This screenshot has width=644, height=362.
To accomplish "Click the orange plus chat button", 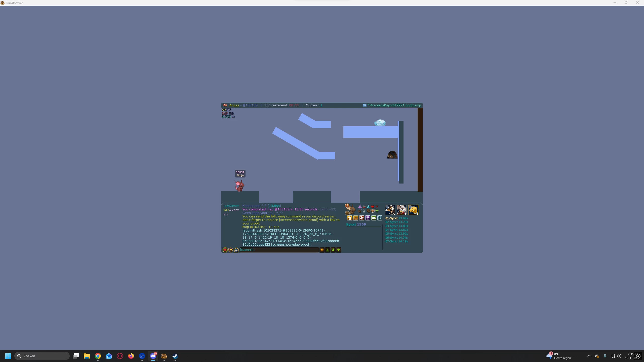I will click(x=322, y=250).
